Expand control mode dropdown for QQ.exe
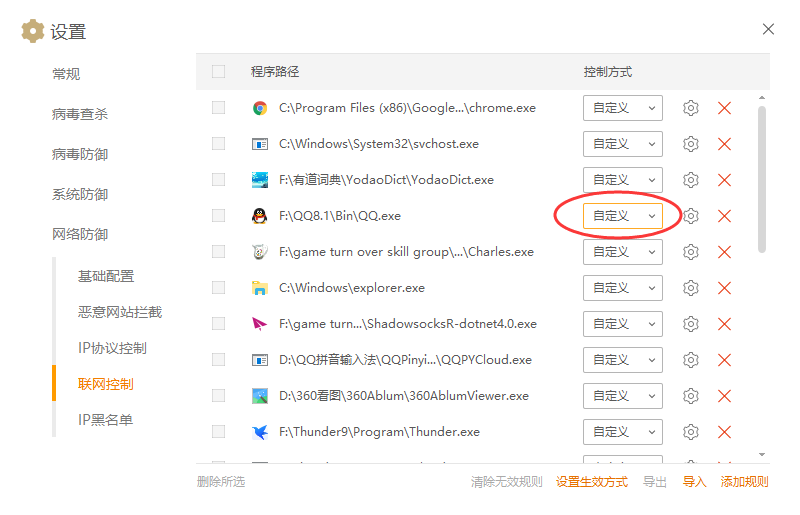The width and height of the screenshot is (800, 515). [622, 216]
